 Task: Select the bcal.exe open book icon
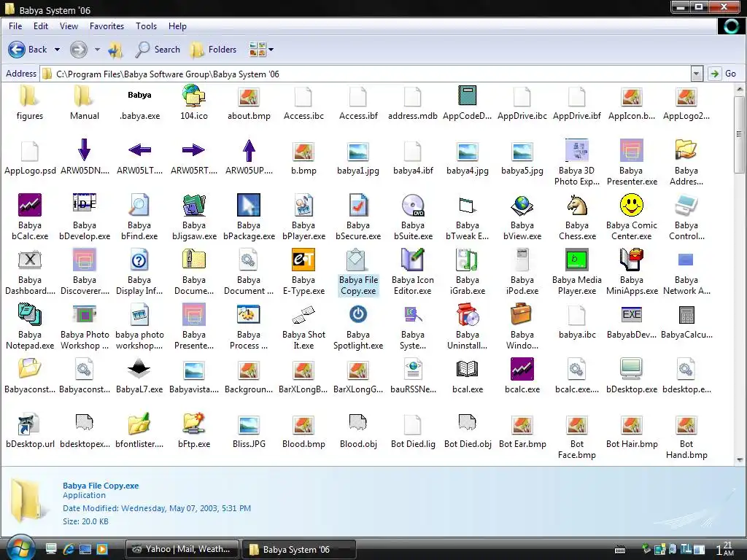tap(468, 369)
